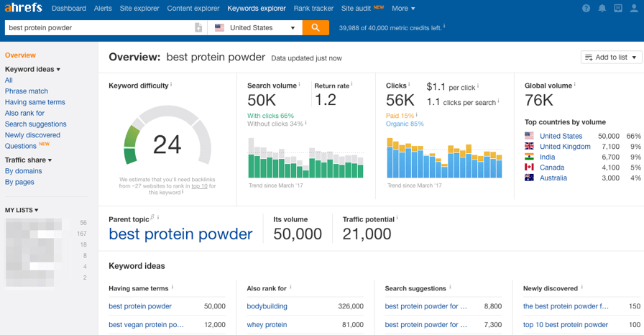Click the clicks trend bar chart

pyautogui.click(x=444, y=158)
